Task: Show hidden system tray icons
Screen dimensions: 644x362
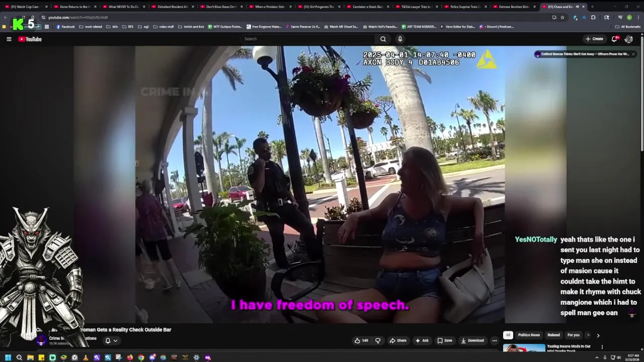Action: point(597,357)
